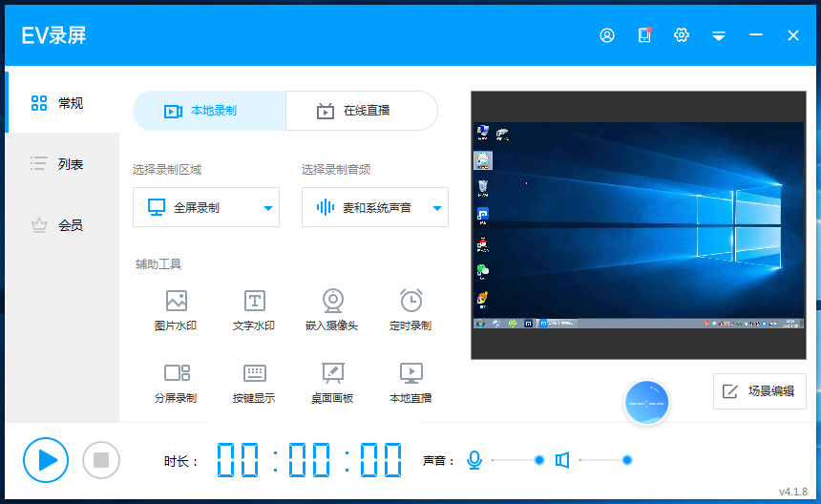This screenshot has width=821, height=504.
Task: Start recording with the play button
Action: coord(46,460)
